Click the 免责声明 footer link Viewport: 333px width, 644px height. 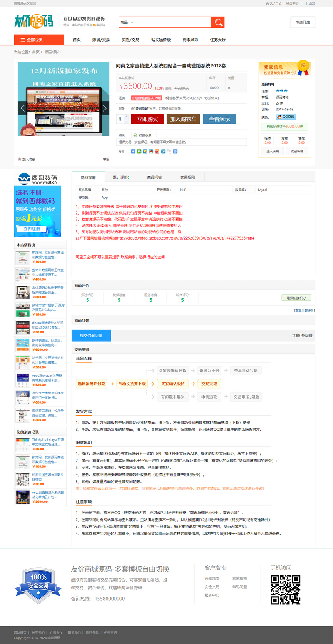click(x=110, y=632)
